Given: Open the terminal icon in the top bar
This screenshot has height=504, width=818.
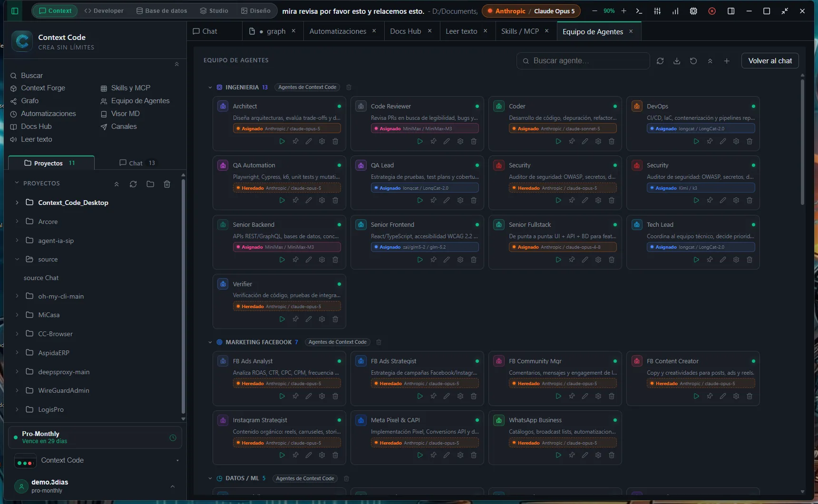Looking at the screenshot, I should (x=639, y=11).
